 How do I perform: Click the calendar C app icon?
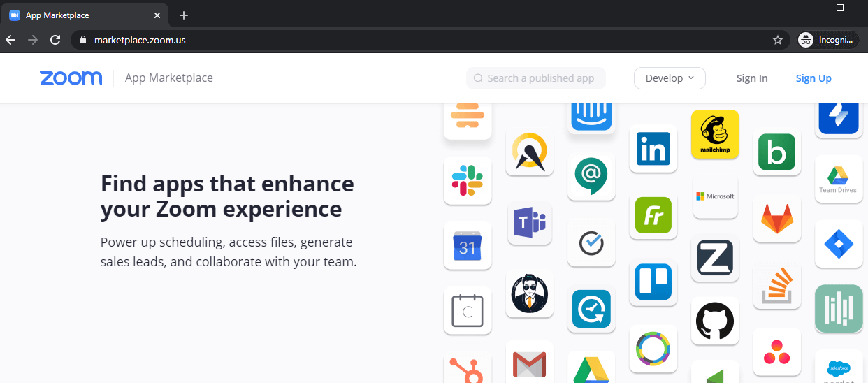468,310
